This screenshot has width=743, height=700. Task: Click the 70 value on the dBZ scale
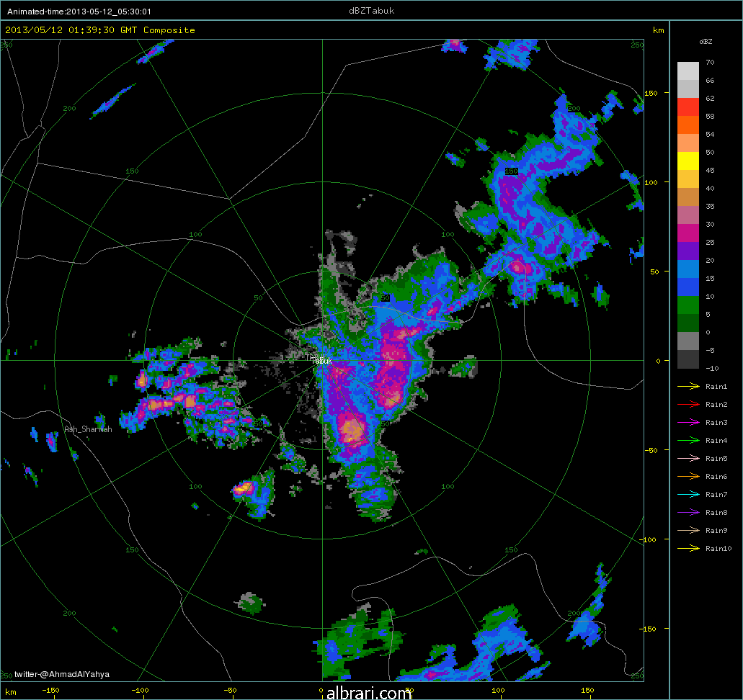click(x=710, y=62)
